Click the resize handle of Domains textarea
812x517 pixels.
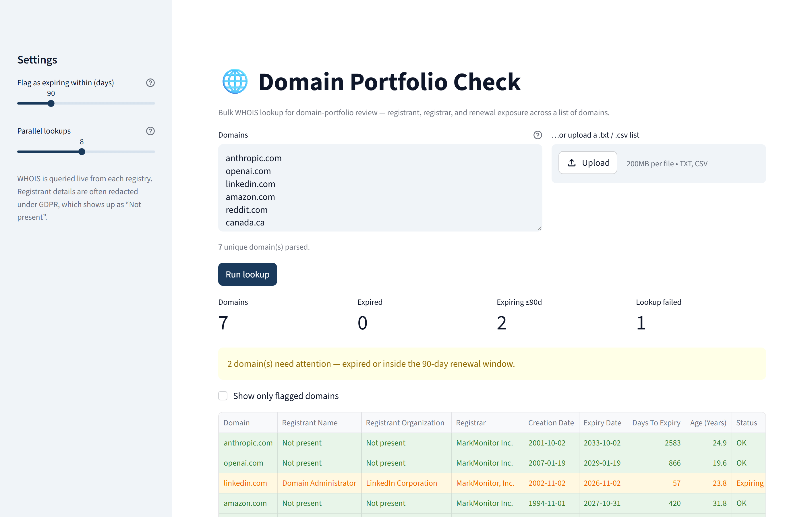coord(539,228)
